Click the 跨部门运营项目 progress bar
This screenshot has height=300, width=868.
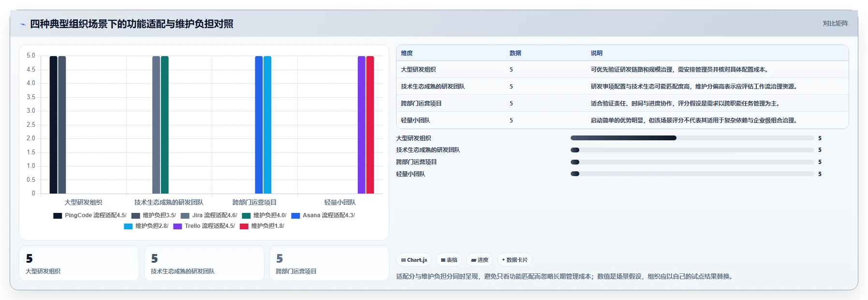692,162
